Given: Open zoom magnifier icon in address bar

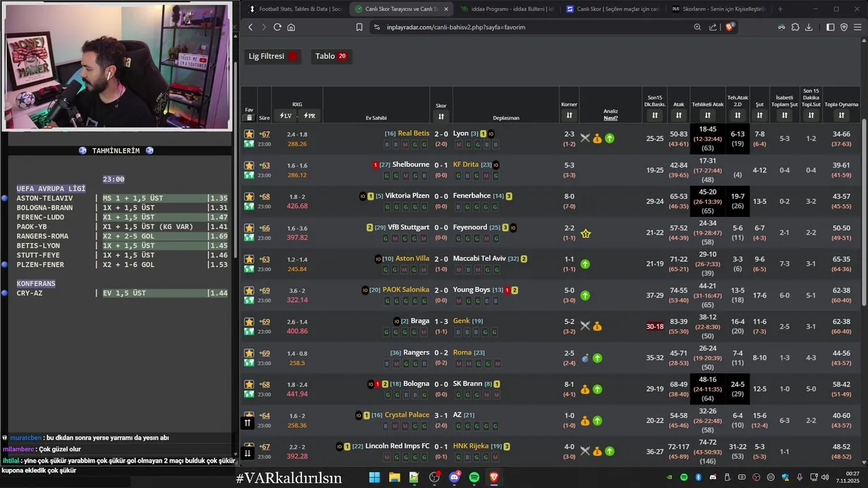Looking at the screenshot, I should [x=697, y=27].
